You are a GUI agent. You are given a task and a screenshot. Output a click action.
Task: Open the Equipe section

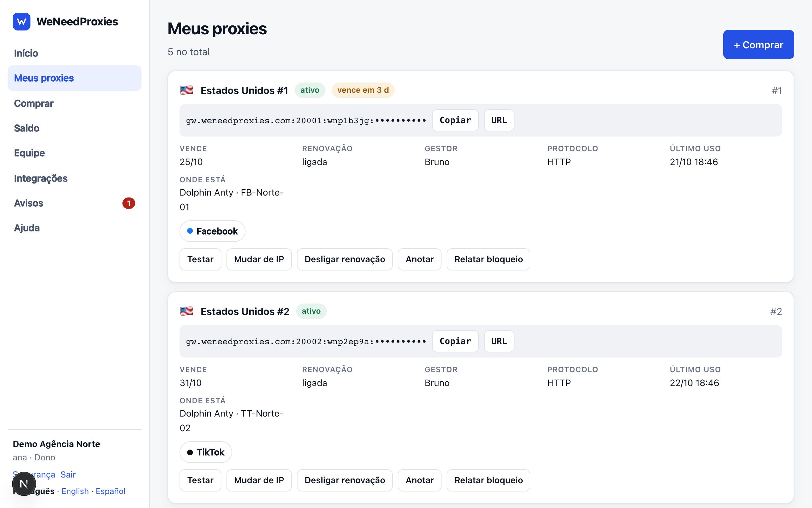coord(75,153)
